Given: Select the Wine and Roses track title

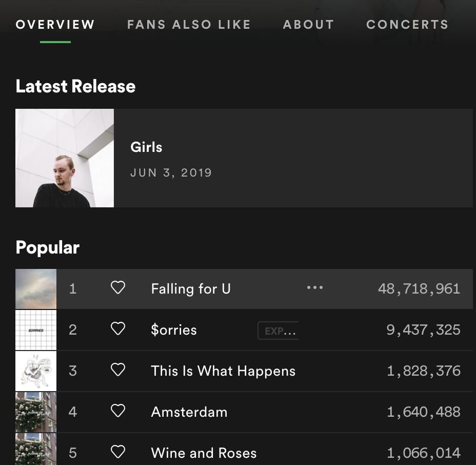Looking at the screenshot, I should 204,453.
